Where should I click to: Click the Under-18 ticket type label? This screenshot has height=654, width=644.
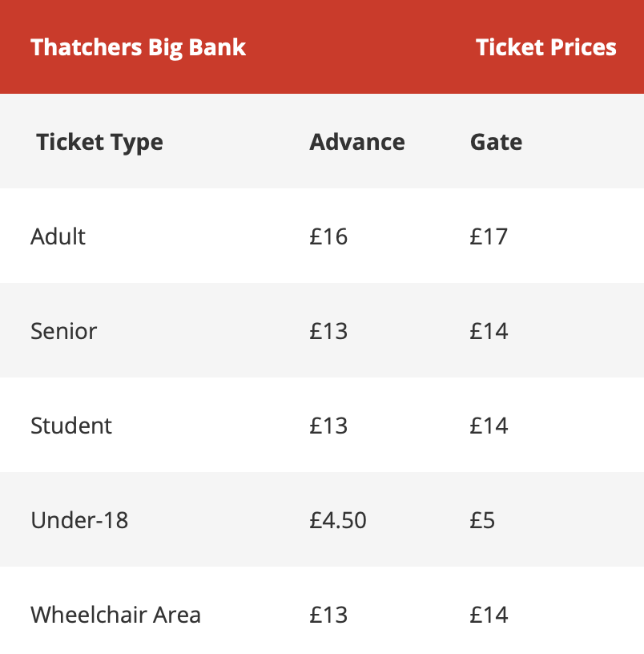point(79,520)
